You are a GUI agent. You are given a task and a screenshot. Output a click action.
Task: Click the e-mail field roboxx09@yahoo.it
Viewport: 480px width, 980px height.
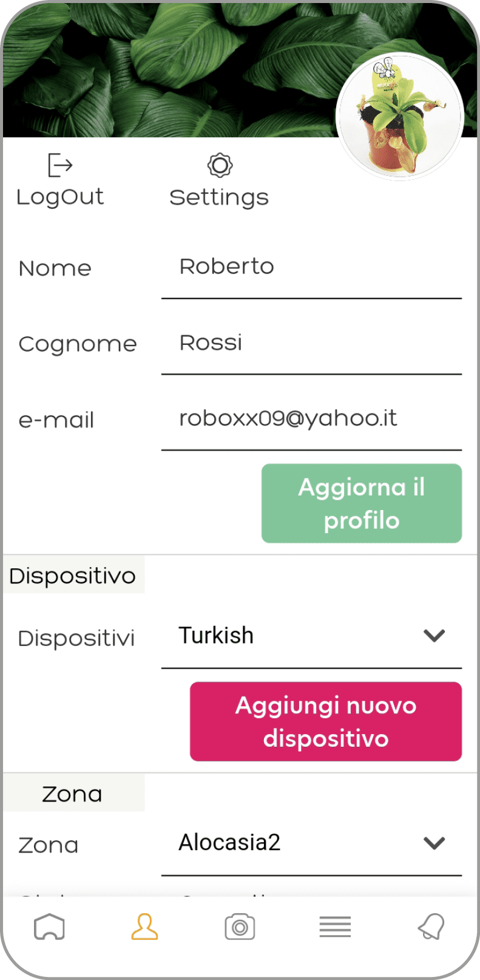(x=311, y=420)
